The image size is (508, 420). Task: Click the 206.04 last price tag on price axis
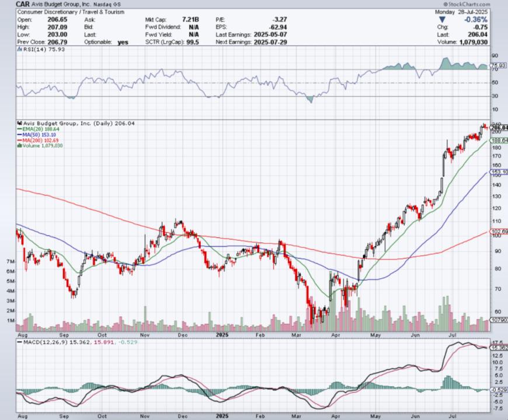pos(499,128)
